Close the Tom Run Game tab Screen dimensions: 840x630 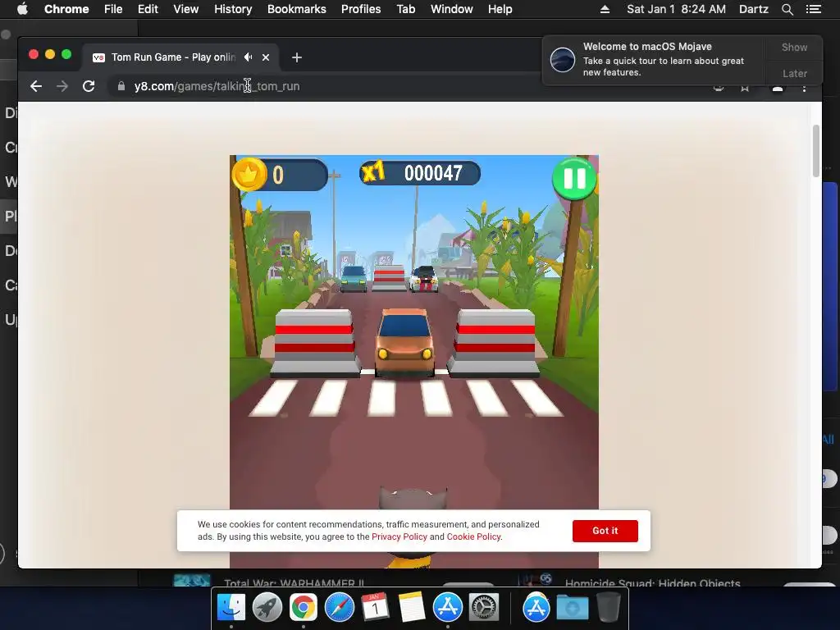(266, 57)
